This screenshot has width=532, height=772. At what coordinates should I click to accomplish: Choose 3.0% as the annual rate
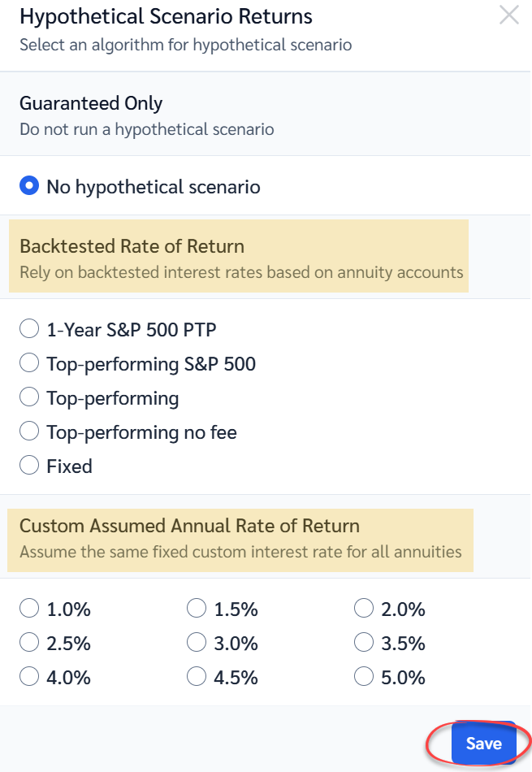[197, 643]
